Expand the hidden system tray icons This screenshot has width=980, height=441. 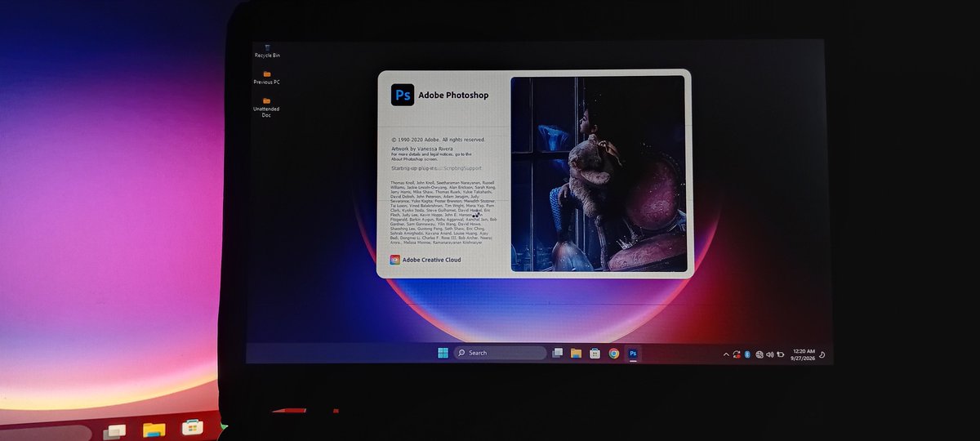[x=725, y=354]
